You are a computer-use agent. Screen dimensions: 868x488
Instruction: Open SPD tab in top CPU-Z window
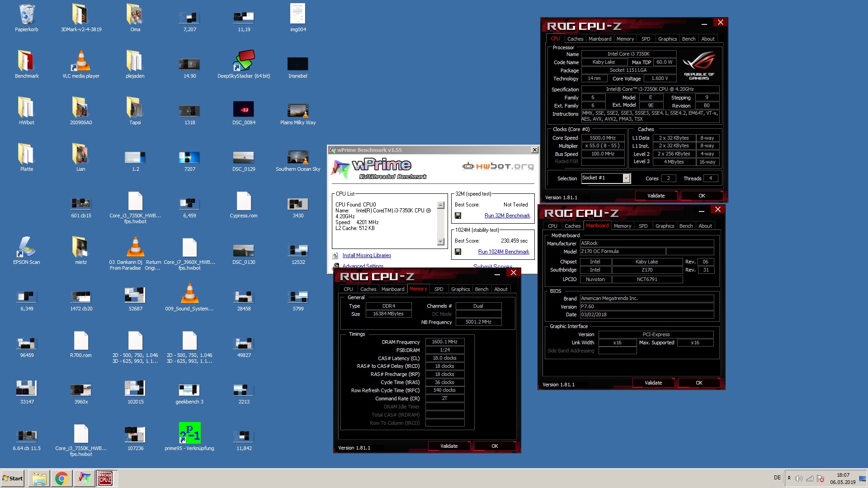tap(646, 39)
